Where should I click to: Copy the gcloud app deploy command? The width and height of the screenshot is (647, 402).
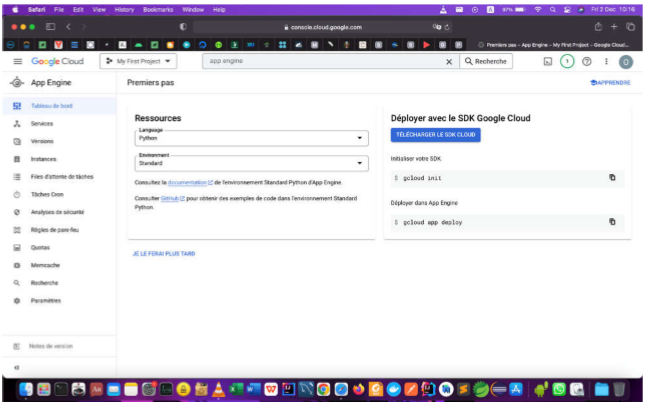pos(612,222)
